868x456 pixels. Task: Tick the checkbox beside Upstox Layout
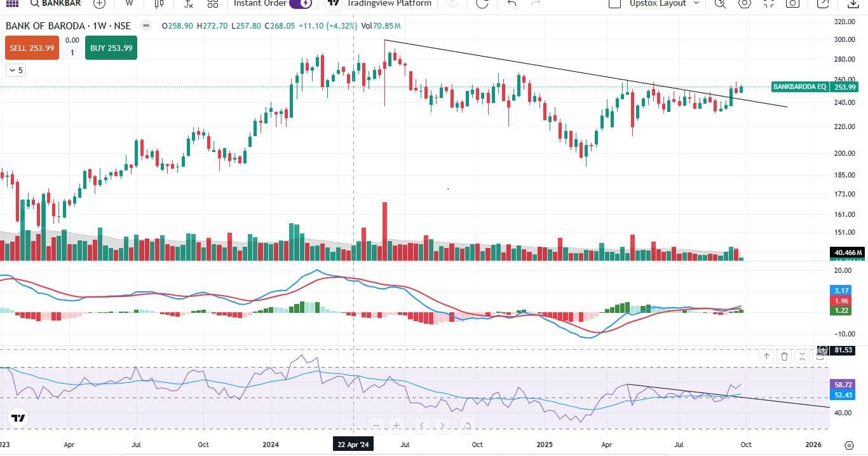click(x=614, y=4)
